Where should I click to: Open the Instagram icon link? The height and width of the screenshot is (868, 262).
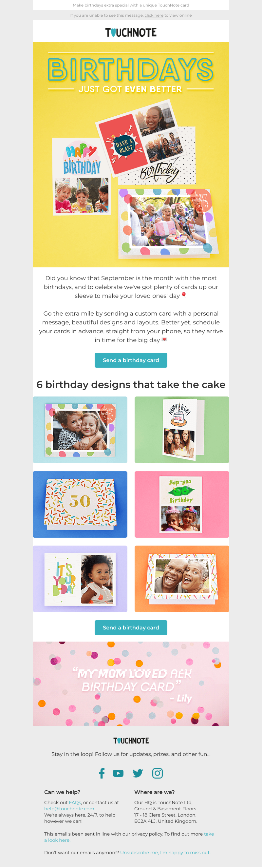pos(157,773)
